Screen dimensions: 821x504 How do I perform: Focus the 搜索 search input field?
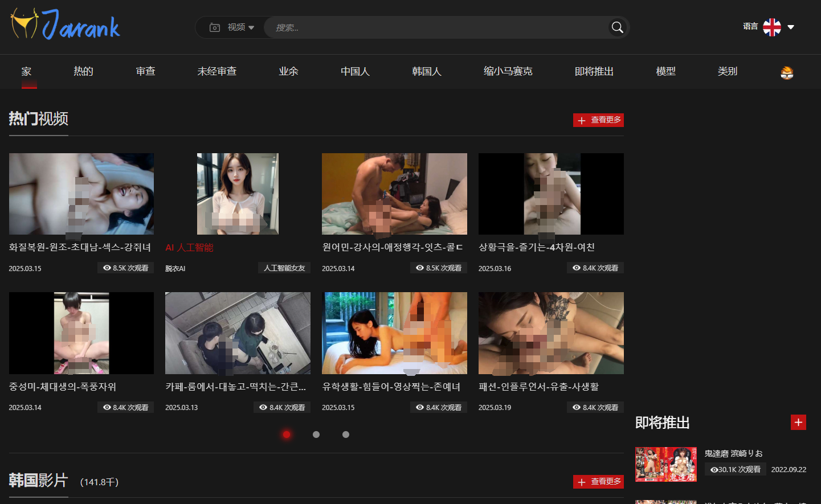[436, 27]
